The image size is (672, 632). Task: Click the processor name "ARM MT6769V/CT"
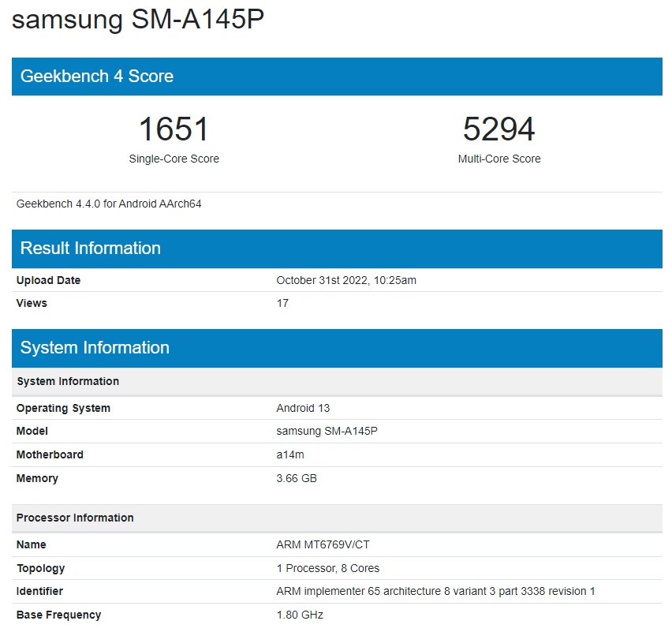(323, 544)
